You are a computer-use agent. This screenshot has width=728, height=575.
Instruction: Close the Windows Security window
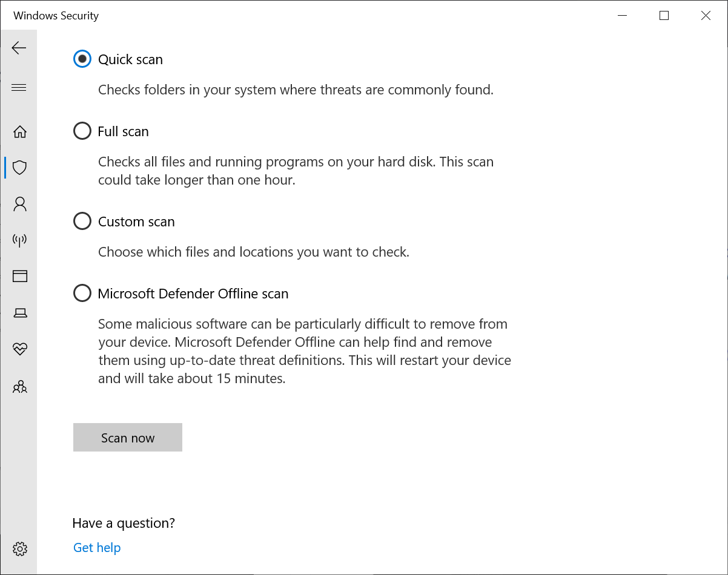pos(706,16)
